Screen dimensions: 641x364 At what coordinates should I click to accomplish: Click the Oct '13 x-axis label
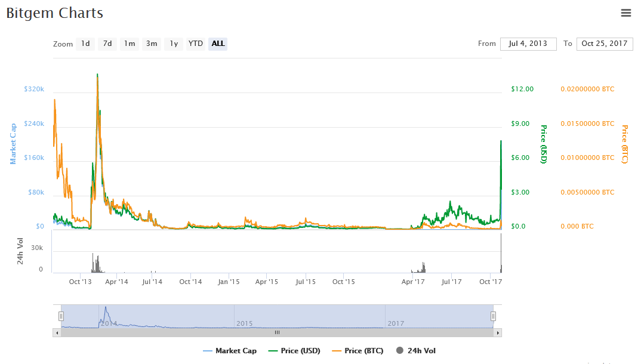[x=80, y=282]
